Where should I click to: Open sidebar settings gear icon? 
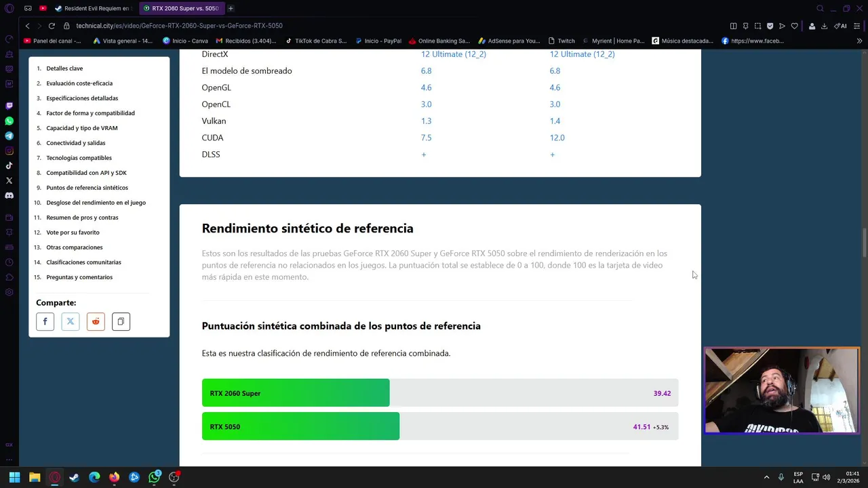9,292
